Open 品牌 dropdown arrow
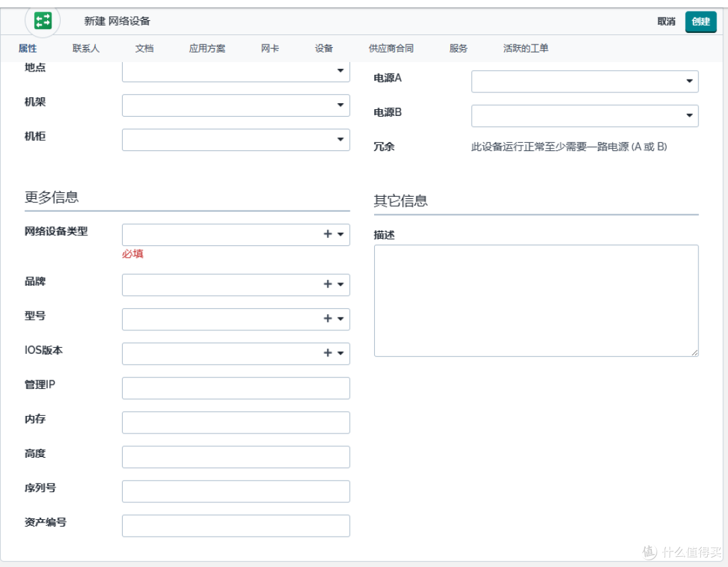 [341, 285]
